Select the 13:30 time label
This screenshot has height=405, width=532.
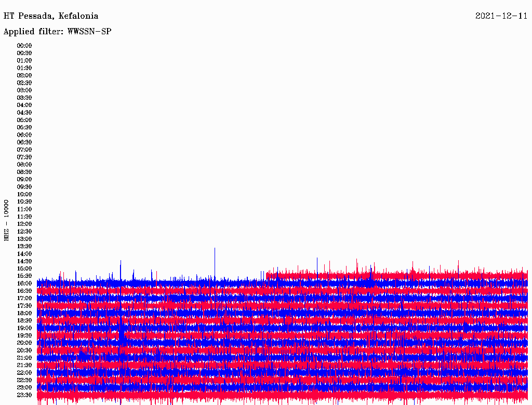(24, 247)
